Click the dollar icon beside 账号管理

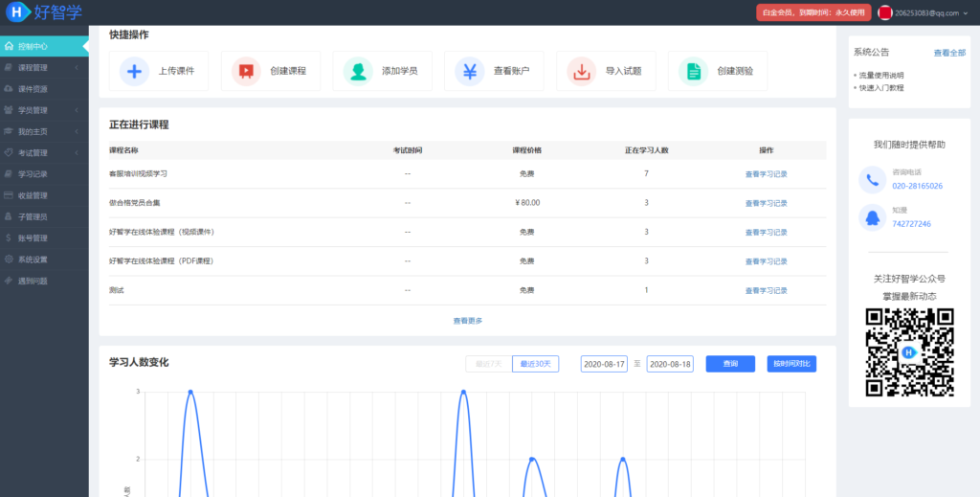coord(9,238)
